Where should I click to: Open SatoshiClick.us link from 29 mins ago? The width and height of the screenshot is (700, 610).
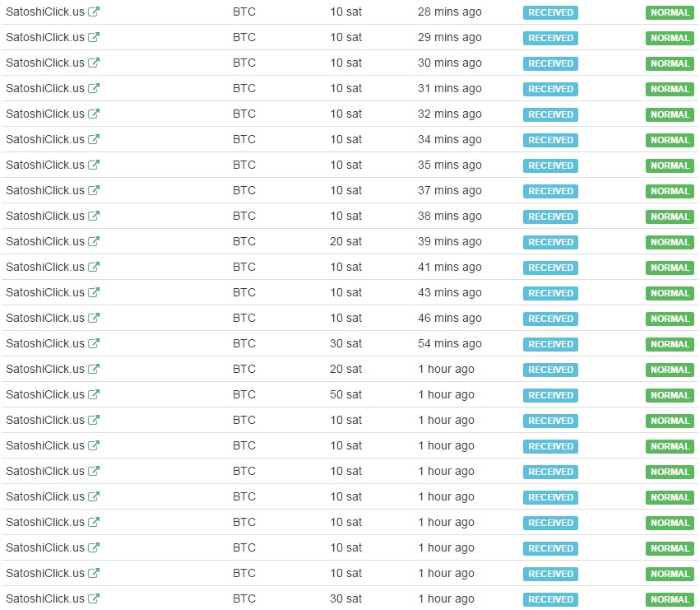45,38
